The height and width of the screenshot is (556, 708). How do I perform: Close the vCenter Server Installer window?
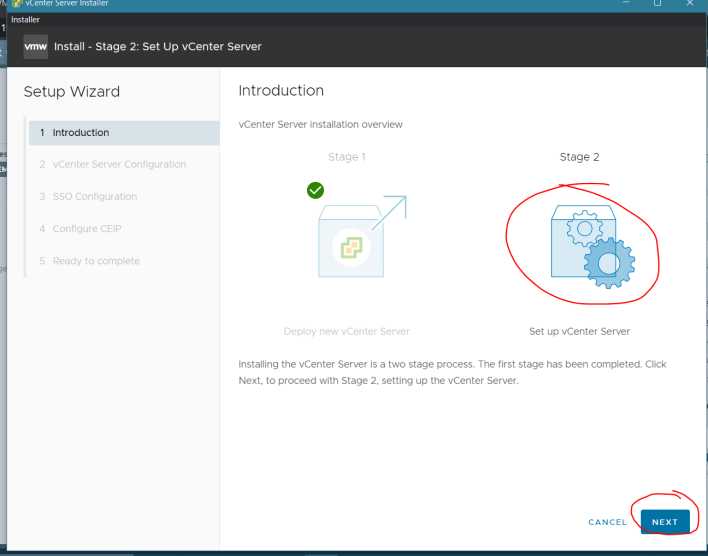pyautogui.click(x=690, y=3)
